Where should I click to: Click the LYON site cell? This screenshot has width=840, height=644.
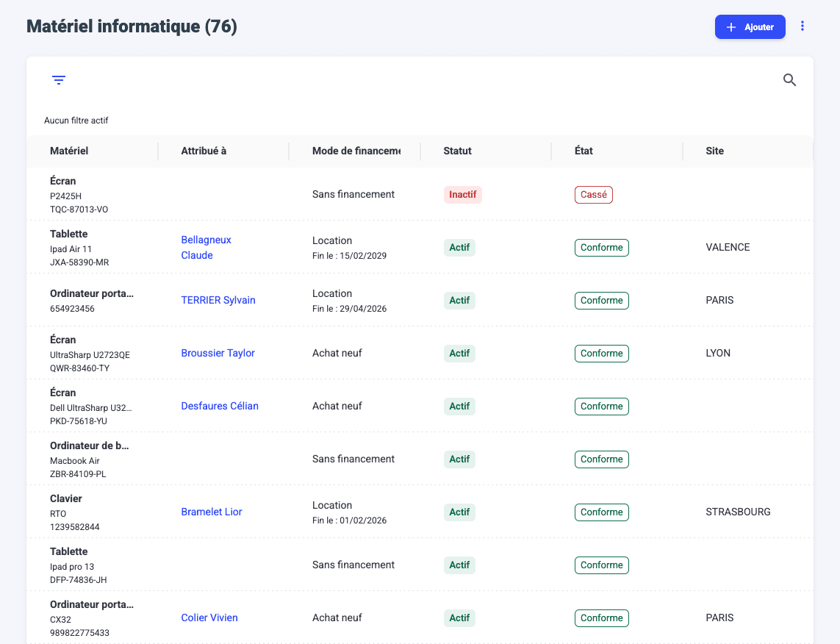point(718,353)
